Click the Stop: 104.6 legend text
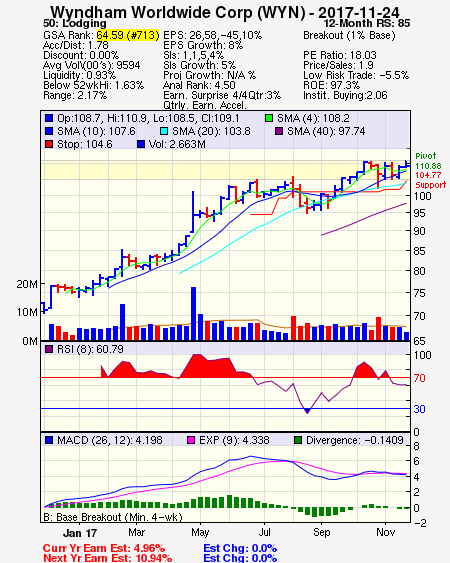 pos(85,144)
